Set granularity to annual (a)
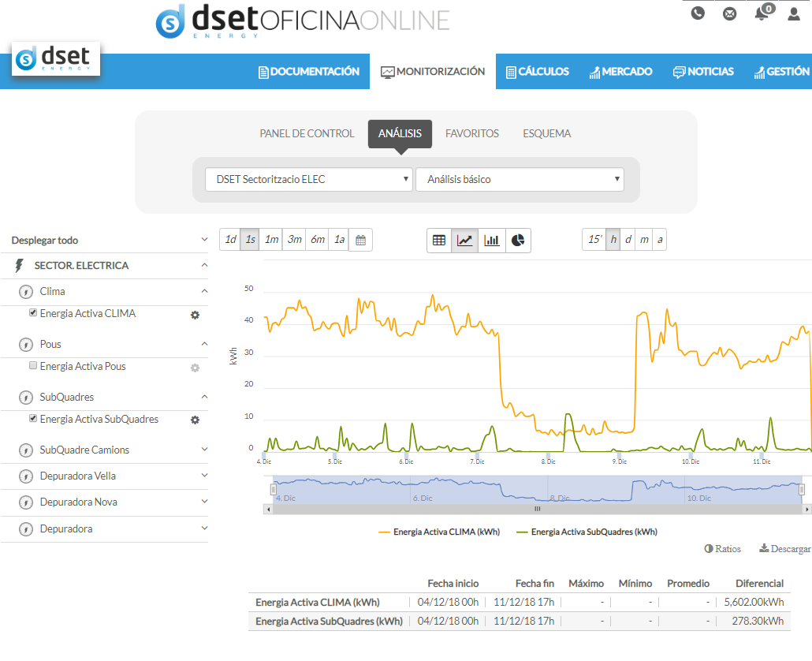 click(659, 239)
